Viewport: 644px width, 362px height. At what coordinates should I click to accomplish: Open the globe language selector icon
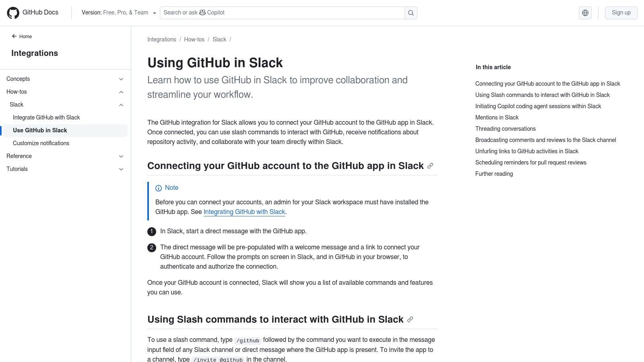coord(585,12)
